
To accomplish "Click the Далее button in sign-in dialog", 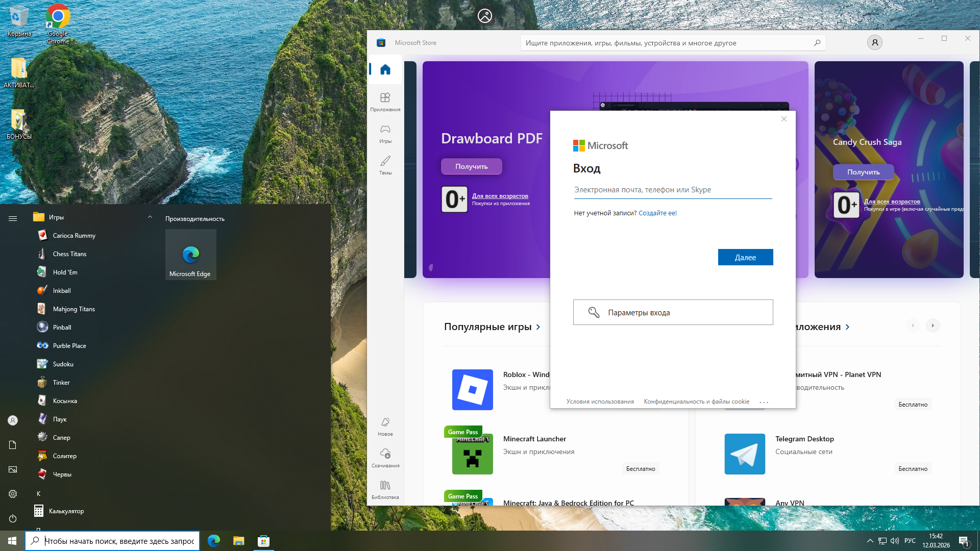I will [745, 258].
